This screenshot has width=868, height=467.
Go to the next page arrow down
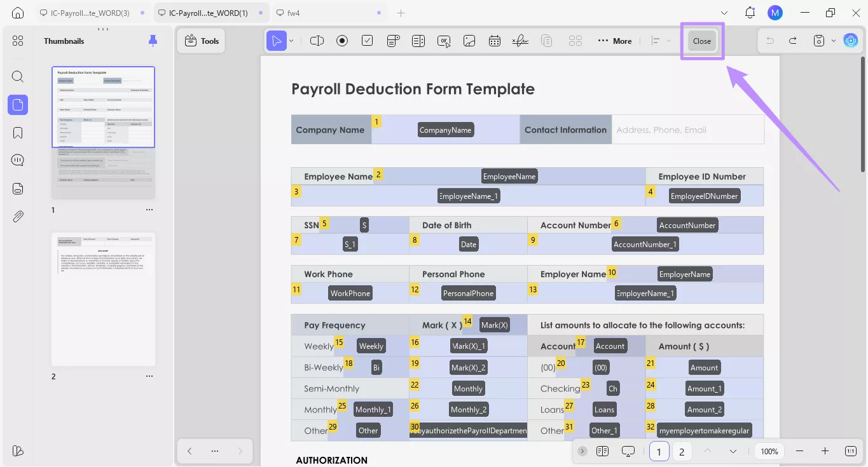[733, 451]
